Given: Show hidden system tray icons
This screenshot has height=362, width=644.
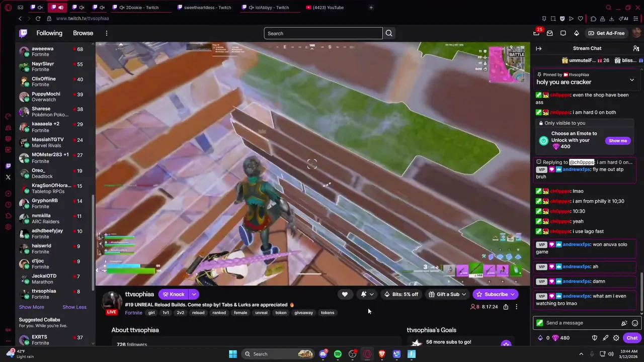Looking at the screenshot, I should click(581, 354).
